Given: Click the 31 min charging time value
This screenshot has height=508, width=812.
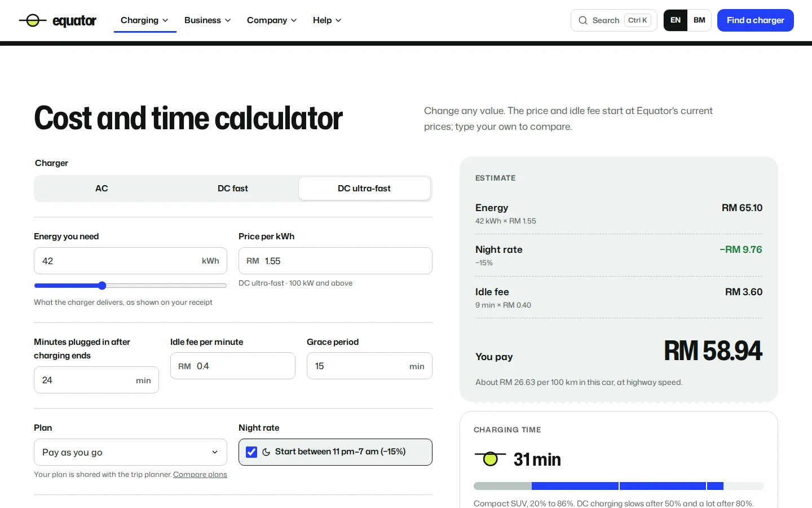Looking at the screenshot, I should point(537,459).
